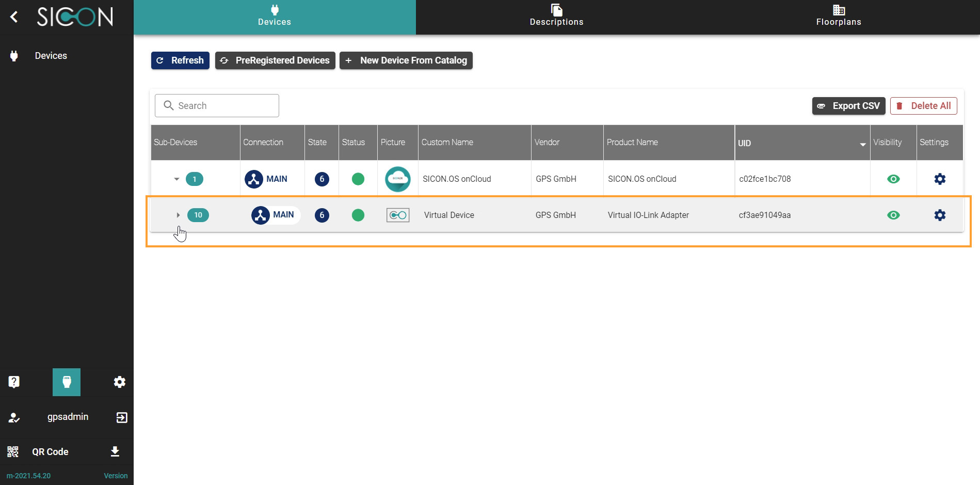This screenshot has height=485, width=980.
Task: Toggle visibility eye for SICON.OS onCloud
Action: pyautogui.click(x=893, y=179)
